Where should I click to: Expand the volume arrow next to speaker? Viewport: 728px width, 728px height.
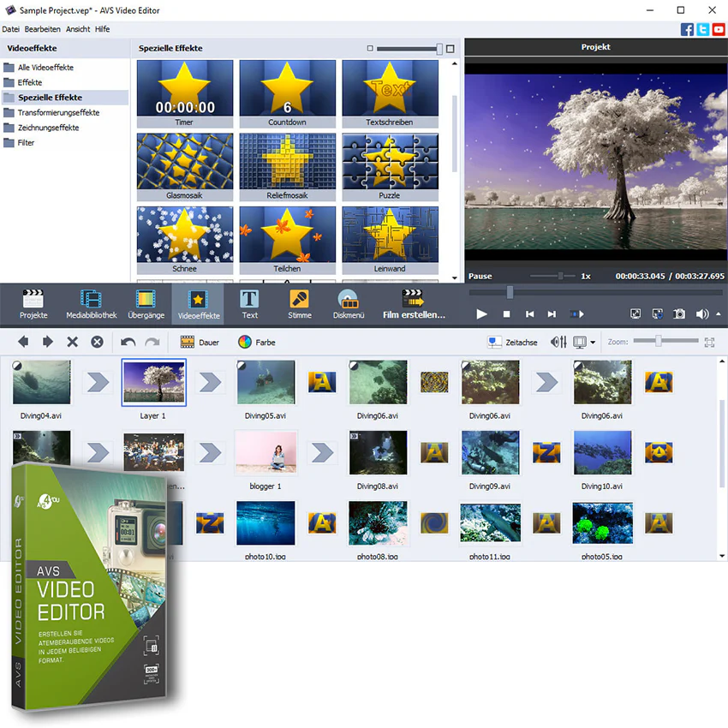[x=719, y=313]
